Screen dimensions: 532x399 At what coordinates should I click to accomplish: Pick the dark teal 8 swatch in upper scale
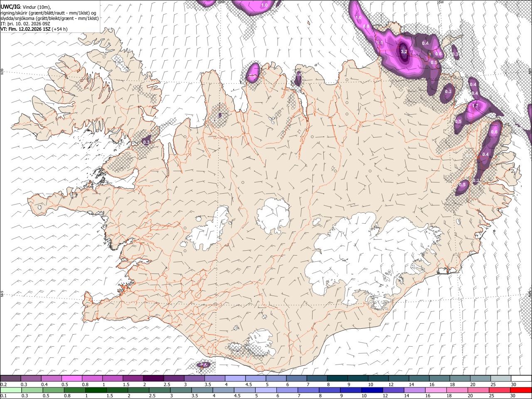point(337,378)
